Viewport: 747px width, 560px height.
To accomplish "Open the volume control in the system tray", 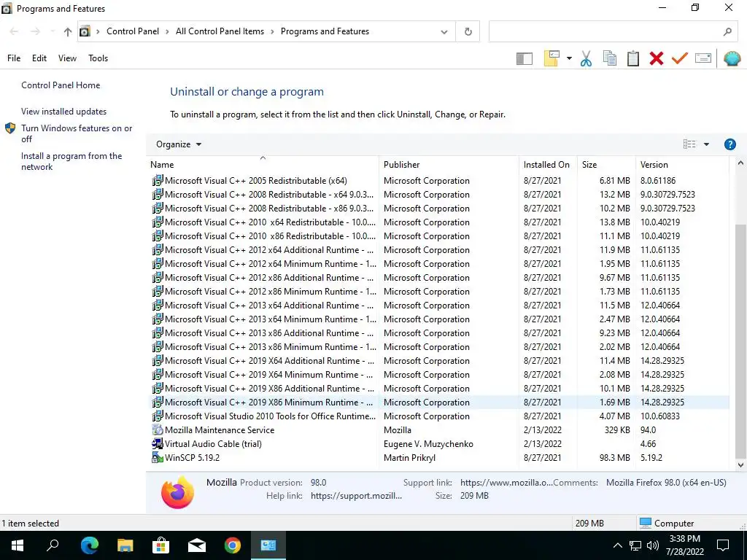I will [x=653, y=545].
